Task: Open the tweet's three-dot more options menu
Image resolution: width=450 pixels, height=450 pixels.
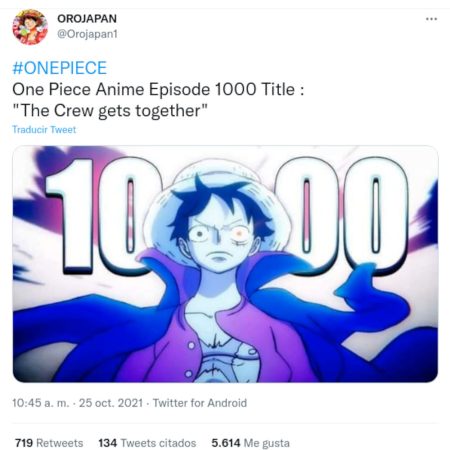Action: (431, 19)
